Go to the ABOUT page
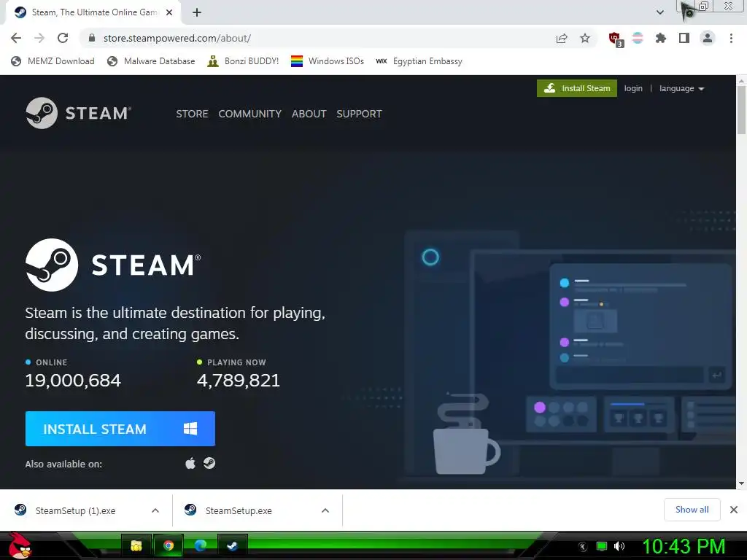The image size is (747, 560). click(309, 114)
